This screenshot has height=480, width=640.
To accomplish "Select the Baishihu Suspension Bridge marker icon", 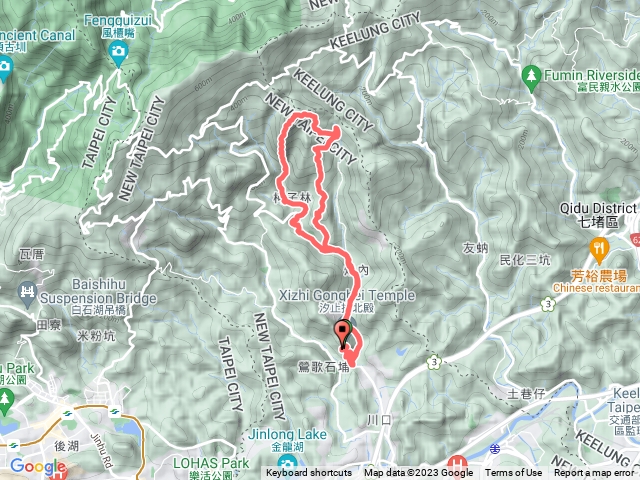I will click(28, 293).
